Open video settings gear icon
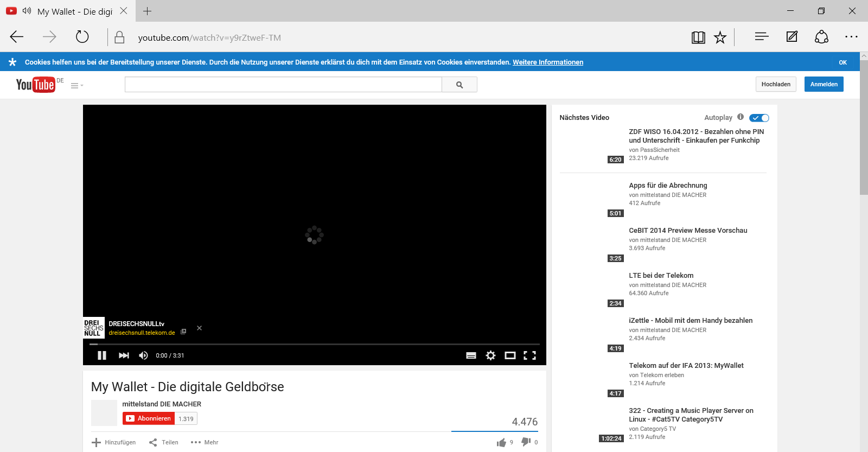Image resolution: width=868 pixels, height=452 pixels. coord(490,355)
